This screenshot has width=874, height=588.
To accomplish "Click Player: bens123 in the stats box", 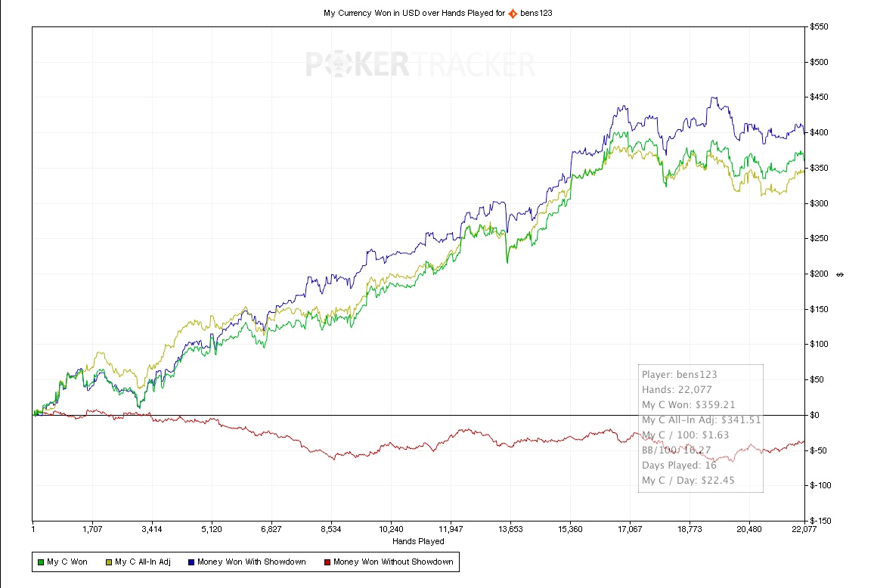I will [680, 375].
